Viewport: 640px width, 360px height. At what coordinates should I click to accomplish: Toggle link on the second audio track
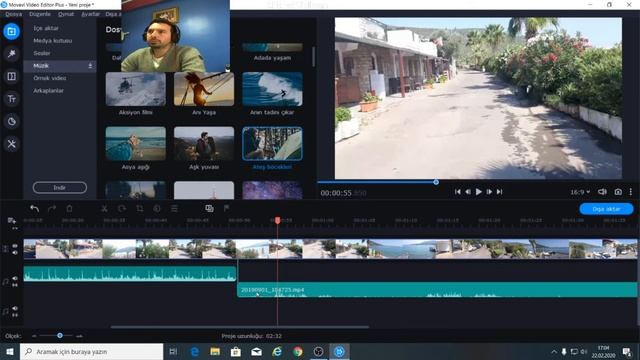(x=15, y=315)
